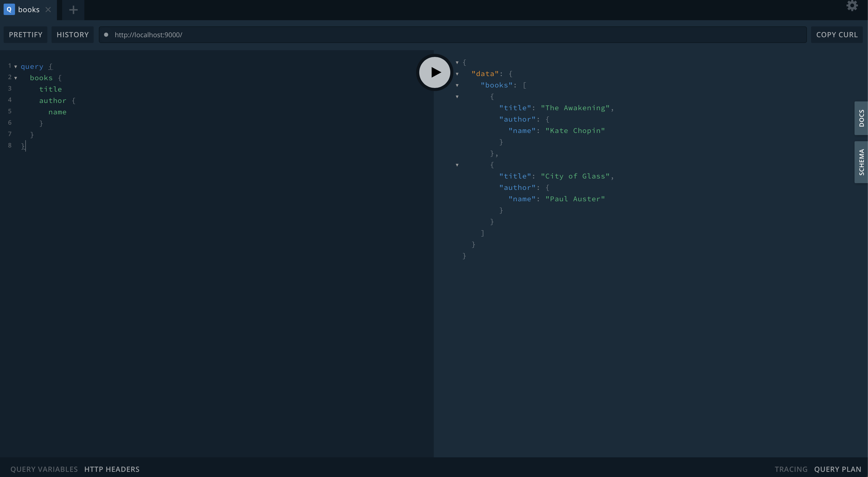Image resolution: width=868 pixels, height=477 pixels.
Task: Close the books tab
Action: (x=48, y=10)
